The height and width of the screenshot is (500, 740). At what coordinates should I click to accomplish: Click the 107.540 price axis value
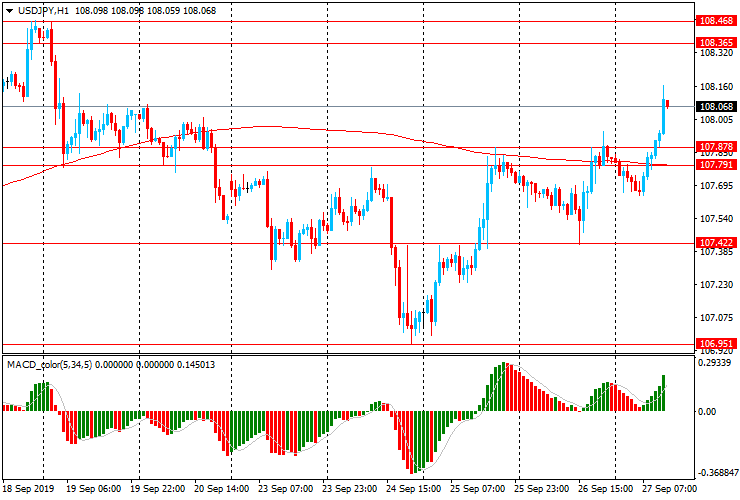(x=716, y=219)
